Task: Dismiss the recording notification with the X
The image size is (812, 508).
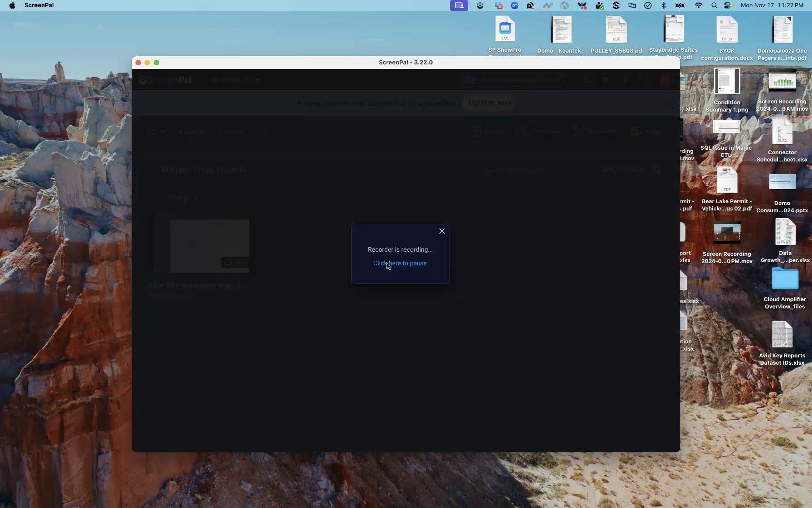Action: click(442, 231)
